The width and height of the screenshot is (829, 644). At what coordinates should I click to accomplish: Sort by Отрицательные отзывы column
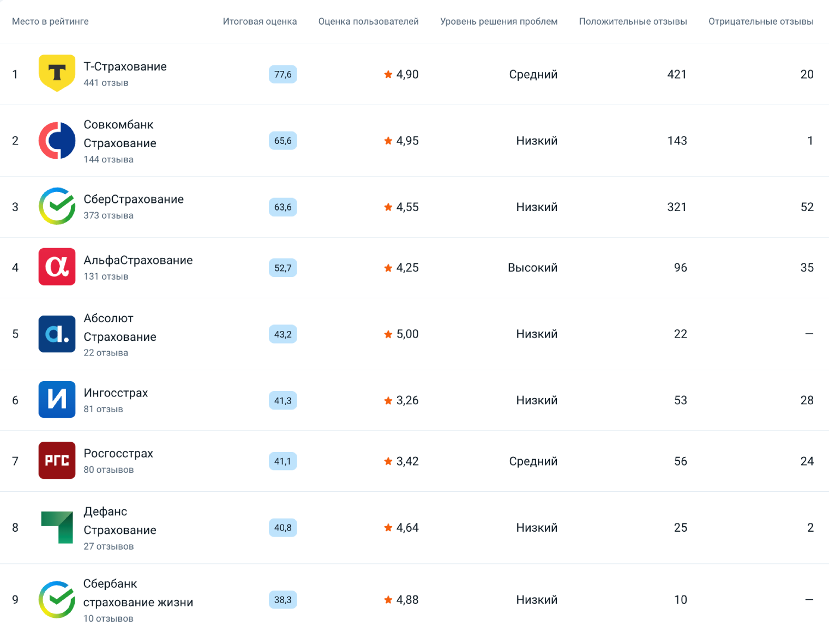761,21
